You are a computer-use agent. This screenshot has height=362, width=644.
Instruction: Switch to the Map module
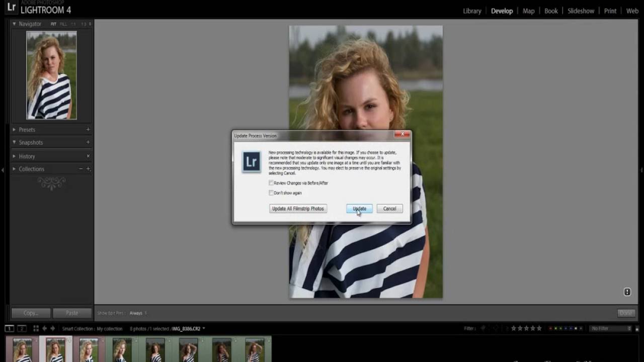tap(528, 11)
